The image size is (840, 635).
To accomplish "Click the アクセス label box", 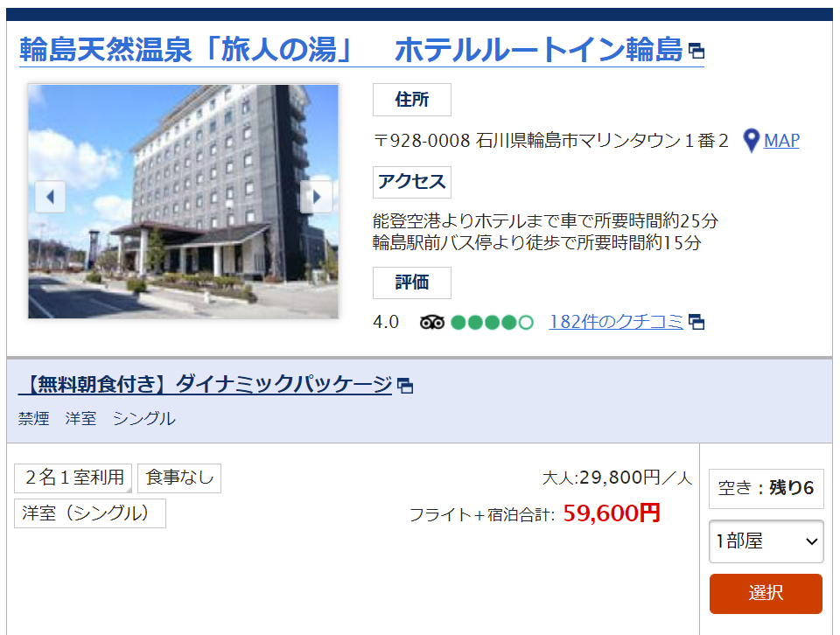I will click(x=412, y=182).
